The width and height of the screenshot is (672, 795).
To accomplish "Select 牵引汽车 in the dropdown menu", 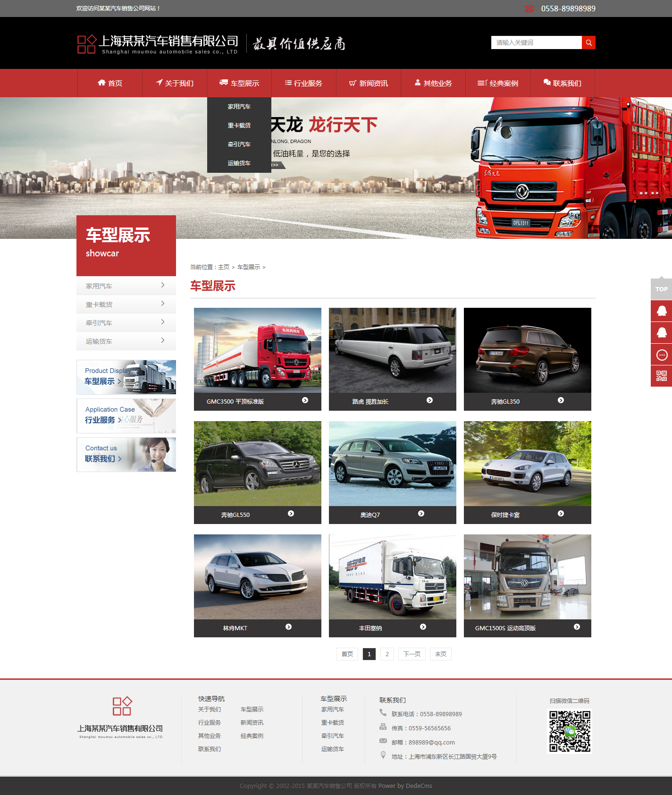I will (x=239, y=144).
